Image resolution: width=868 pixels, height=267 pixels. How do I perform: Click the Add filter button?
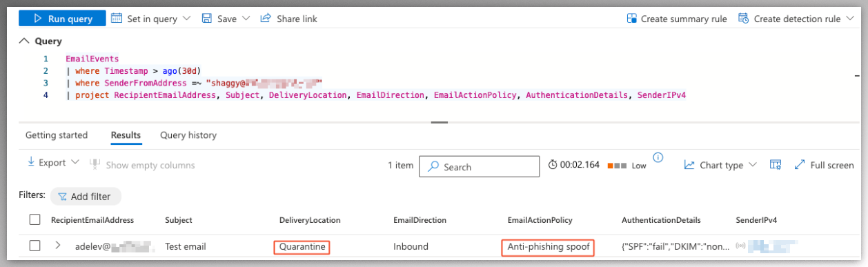(x=86, y=197)
